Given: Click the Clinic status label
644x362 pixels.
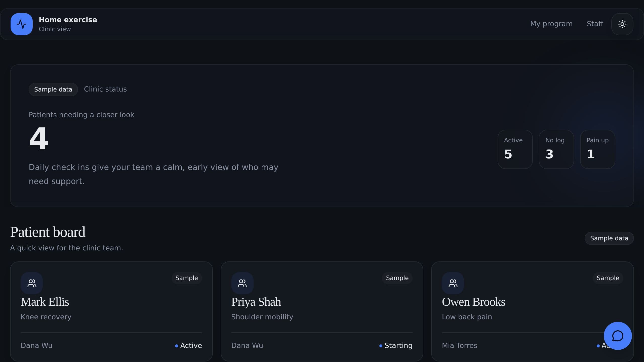Looking at the screenshot, I should 105,89.
